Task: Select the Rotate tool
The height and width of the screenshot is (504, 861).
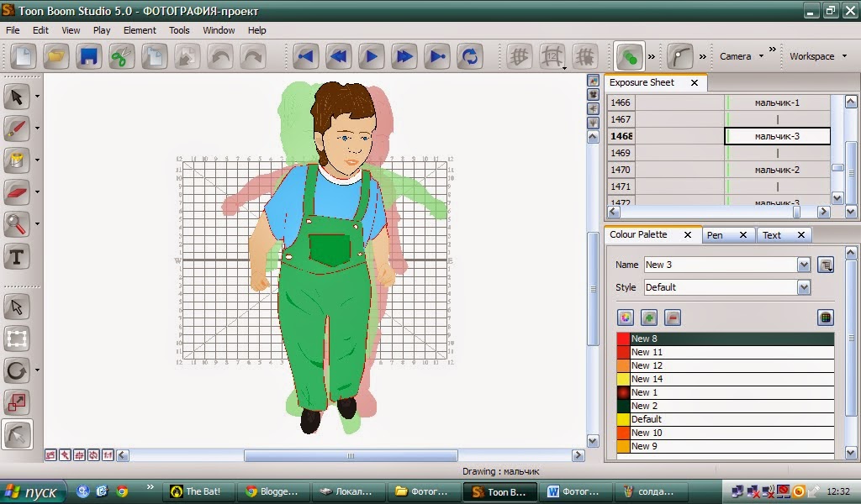Action: coord(15,370)
